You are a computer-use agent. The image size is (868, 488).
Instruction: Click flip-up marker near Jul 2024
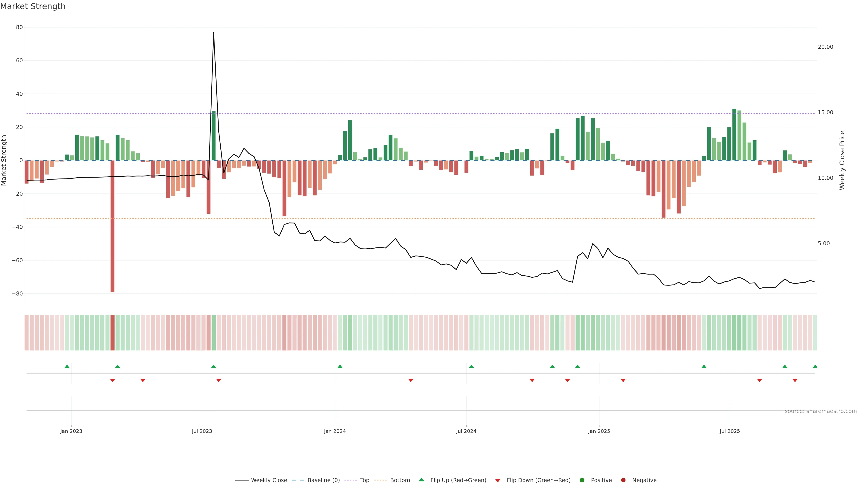tap(471, 366)
